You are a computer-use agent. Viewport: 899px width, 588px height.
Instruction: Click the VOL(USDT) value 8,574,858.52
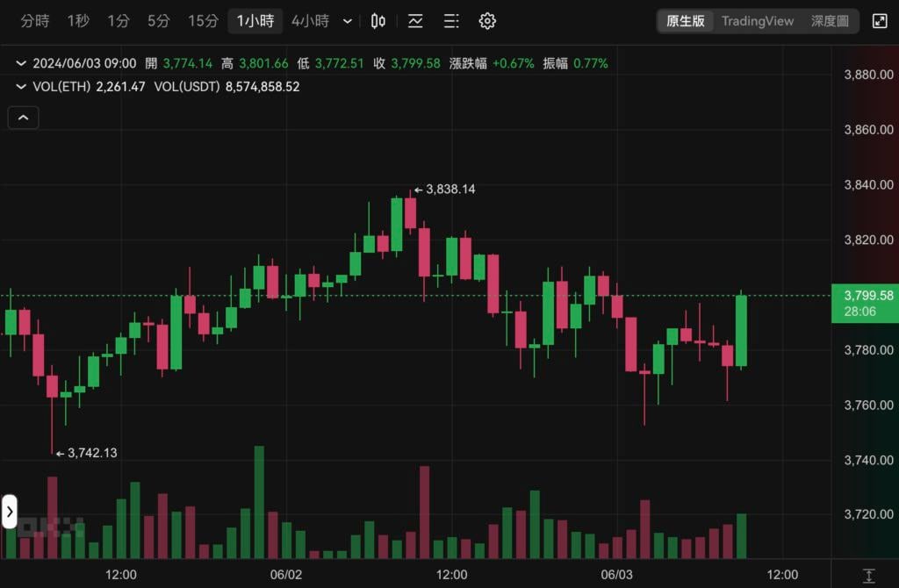[x=262, y=87]
